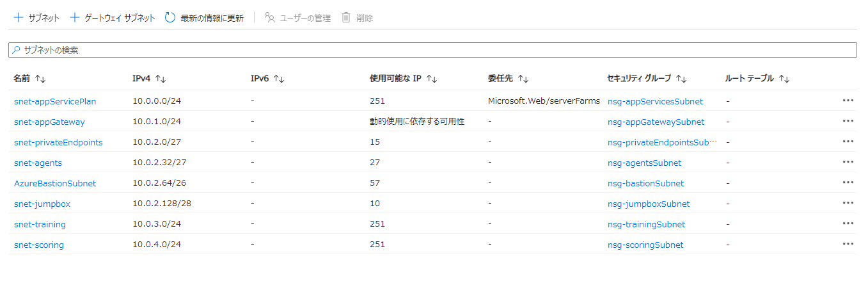The width and height of the screenshot is (868, 283).
Task: Click the 削除 trash button
Action: click(x=358, y=18)
